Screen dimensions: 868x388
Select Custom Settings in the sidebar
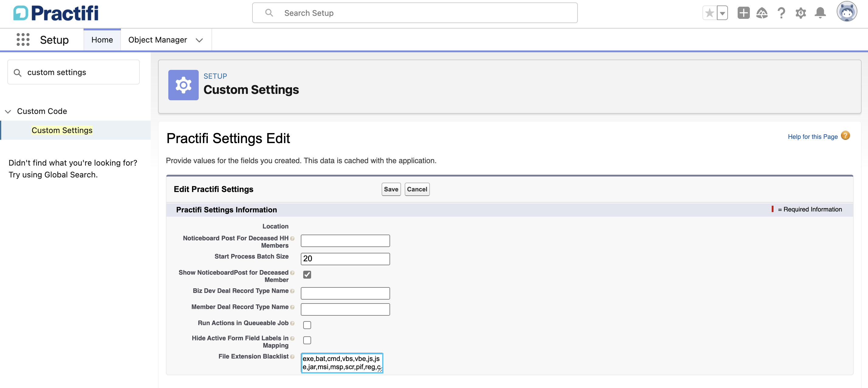[x=62, y=130]
